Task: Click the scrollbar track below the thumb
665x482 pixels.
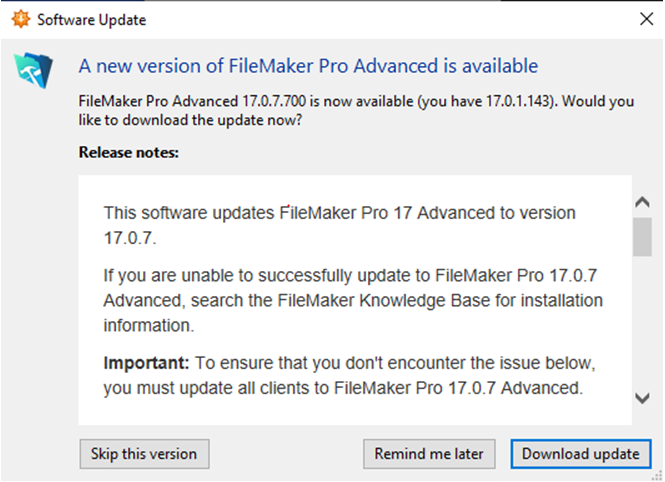Action: click(642, 322)
